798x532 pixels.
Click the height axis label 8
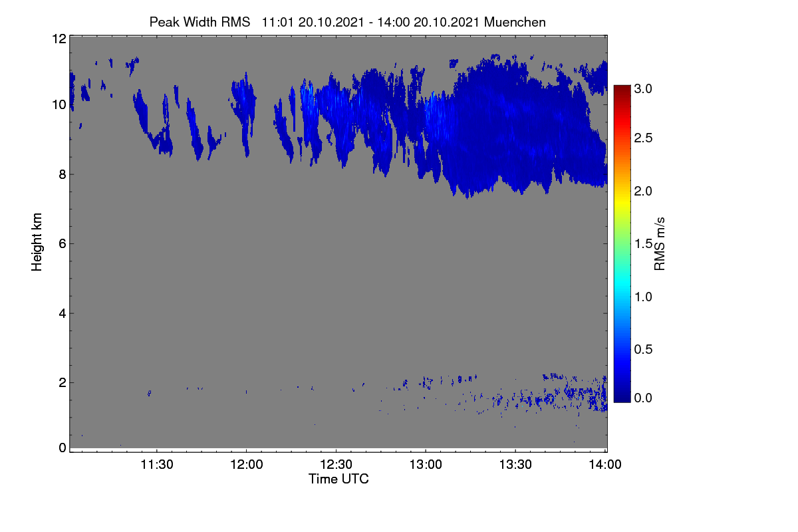[x=63, y=174]
